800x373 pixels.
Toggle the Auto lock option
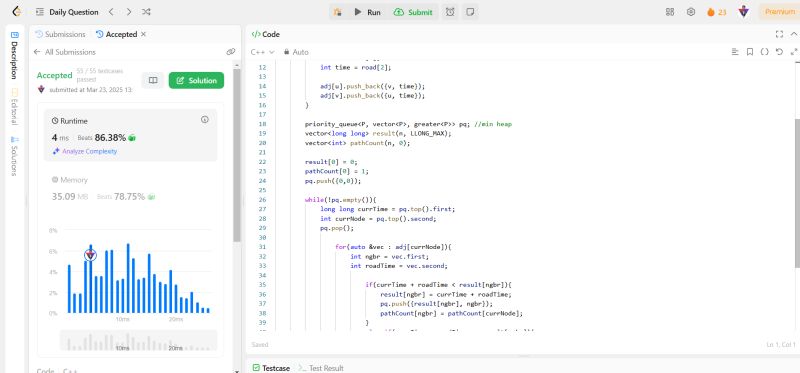(296, 52)
